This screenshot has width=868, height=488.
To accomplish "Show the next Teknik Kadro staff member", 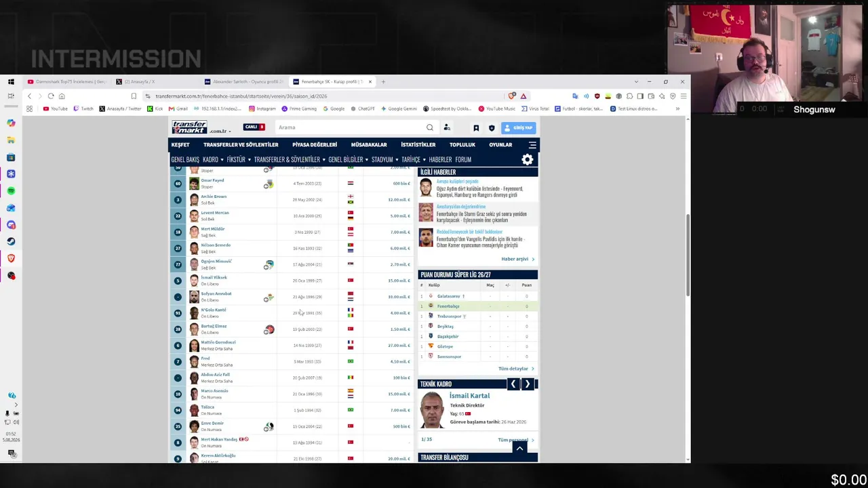I will click(527, 384).
